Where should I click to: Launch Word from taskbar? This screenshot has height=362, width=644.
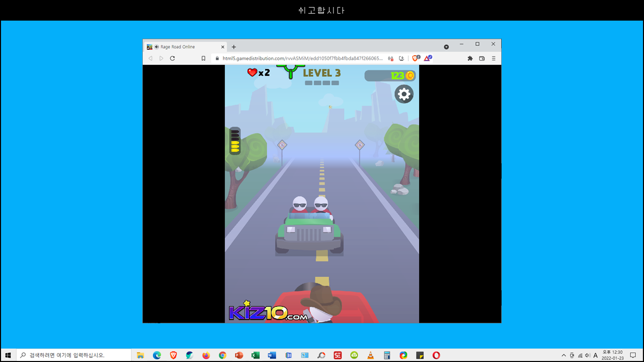pos(272,355)
